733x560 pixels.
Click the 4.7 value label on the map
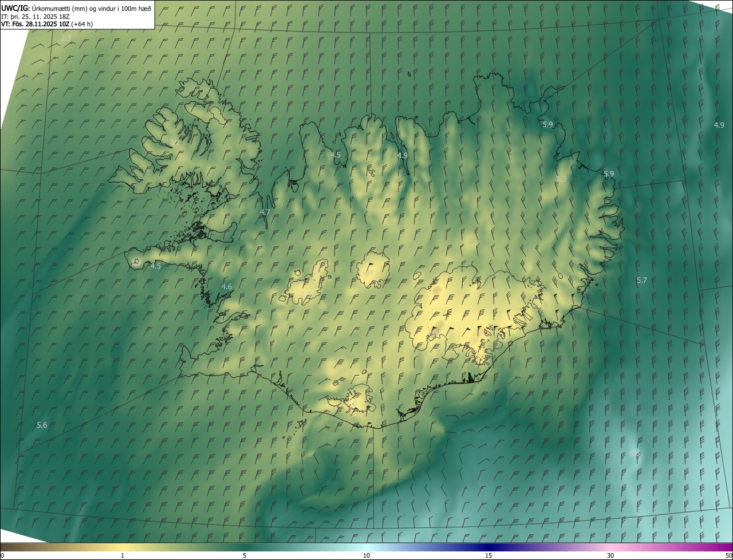[265, 212]
